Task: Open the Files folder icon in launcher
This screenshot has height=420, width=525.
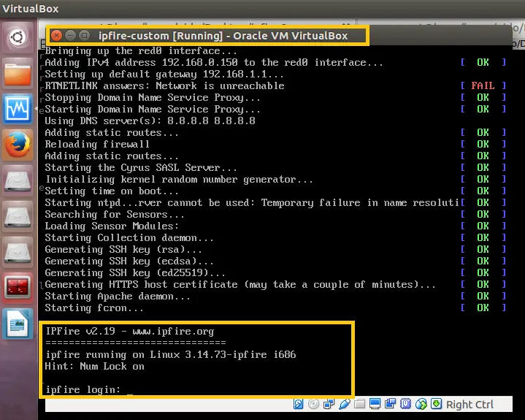Action: tap(18, 73)
